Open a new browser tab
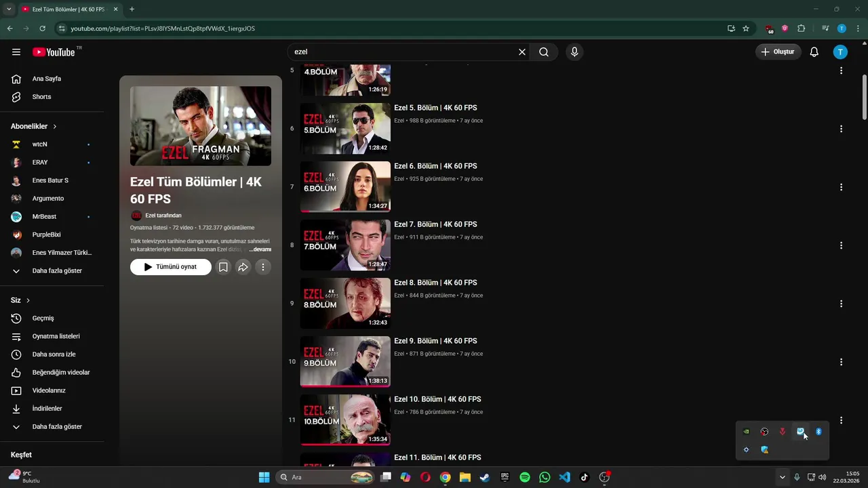This screenshot has width=868, height=488. (132, 9)
